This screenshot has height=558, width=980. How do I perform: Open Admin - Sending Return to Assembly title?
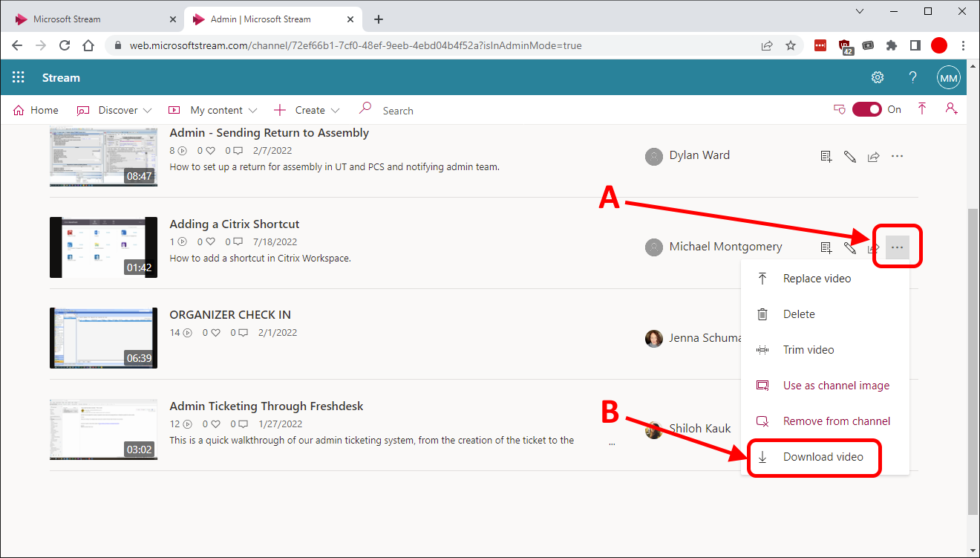point(269,133)
